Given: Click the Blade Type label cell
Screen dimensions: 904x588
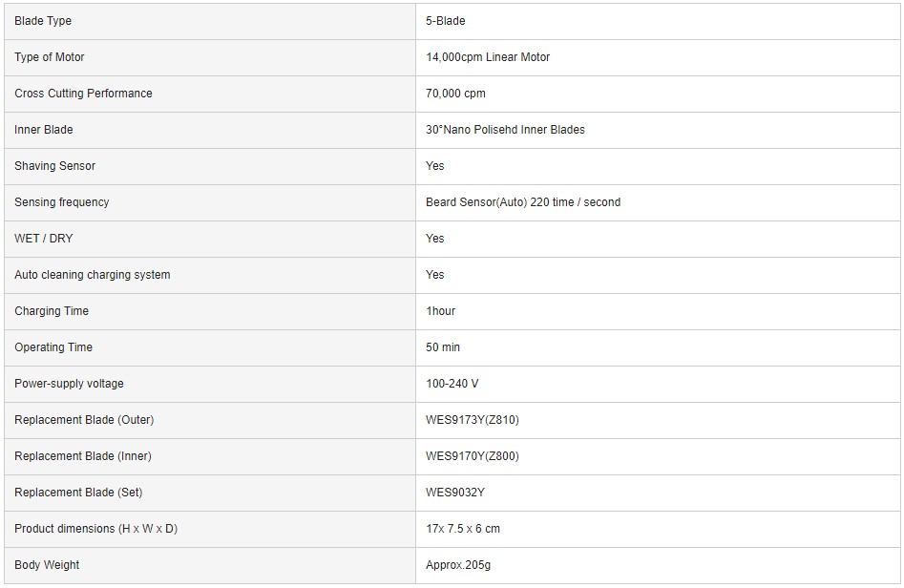Looking at the screenshot, I should tap(210, 21).
